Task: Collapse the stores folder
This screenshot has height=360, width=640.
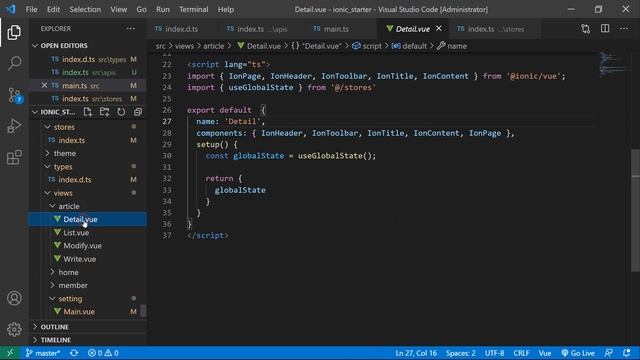Action: (64, 127)
